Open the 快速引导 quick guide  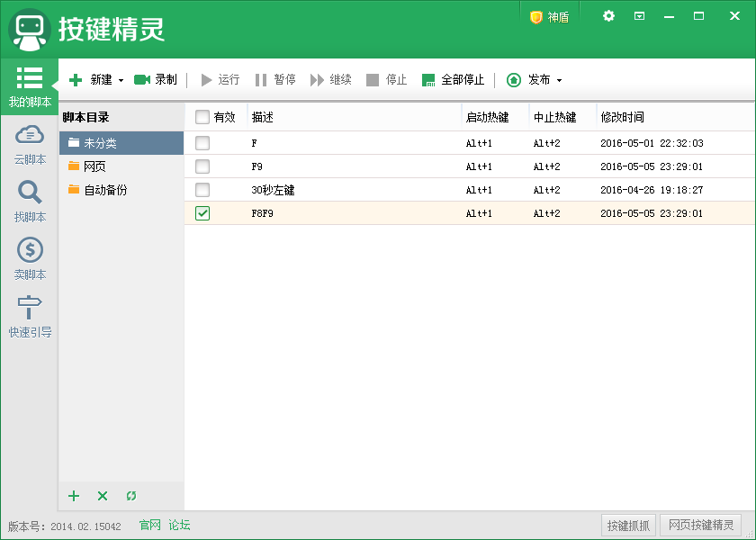tap(30, 316)
